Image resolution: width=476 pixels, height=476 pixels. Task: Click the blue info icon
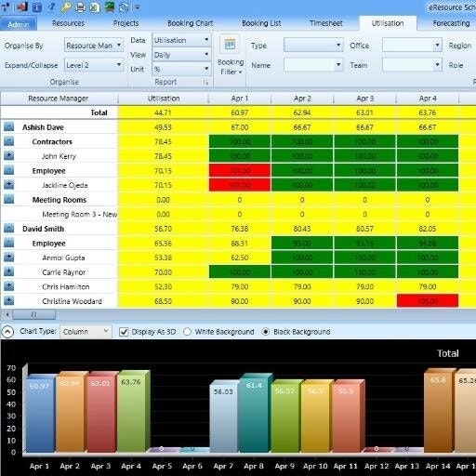coord(37,7)
